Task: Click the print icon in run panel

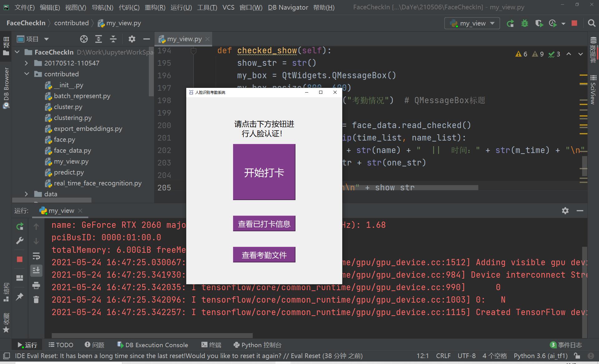Action: 36,285
